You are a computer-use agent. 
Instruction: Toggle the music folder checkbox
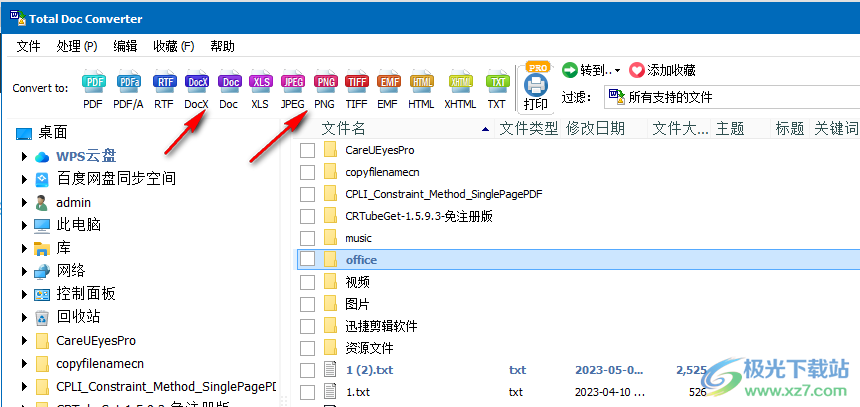tap(308, 238)
